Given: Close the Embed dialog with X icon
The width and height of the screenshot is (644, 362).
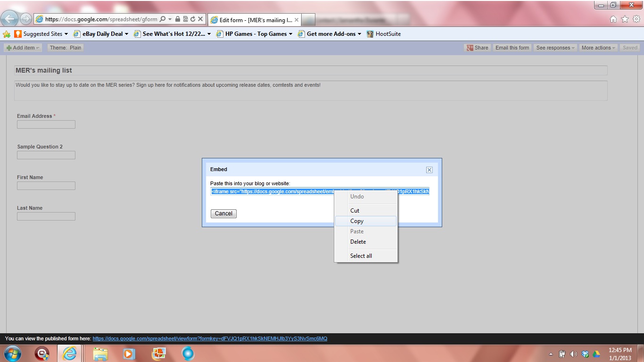Looking at the screenshot, I should tap(429, 170).
